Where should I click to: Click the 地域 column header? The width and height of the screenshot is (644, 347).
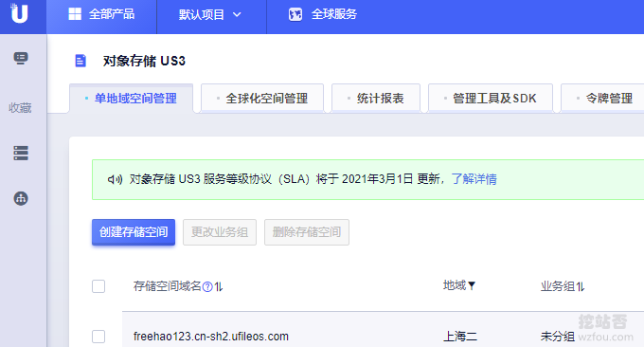click(x=455, y=285)
